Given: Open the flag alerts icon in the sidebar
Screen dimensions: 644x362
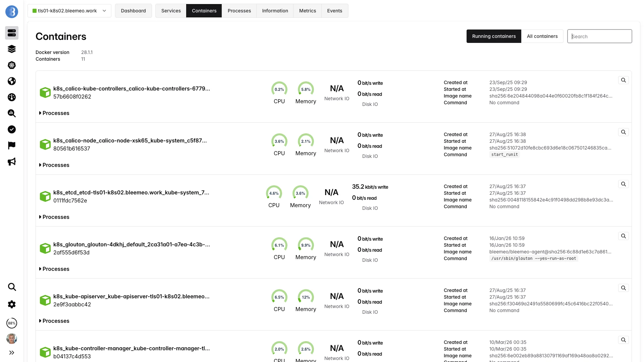Looking at the screenshot, I should 12,145.
